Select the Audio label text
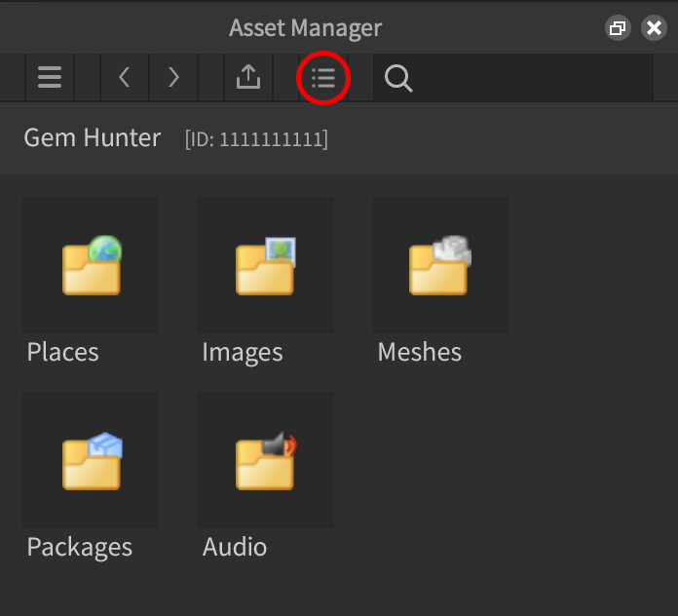Screen dimensions: 678x616 (x=235, y=547)
